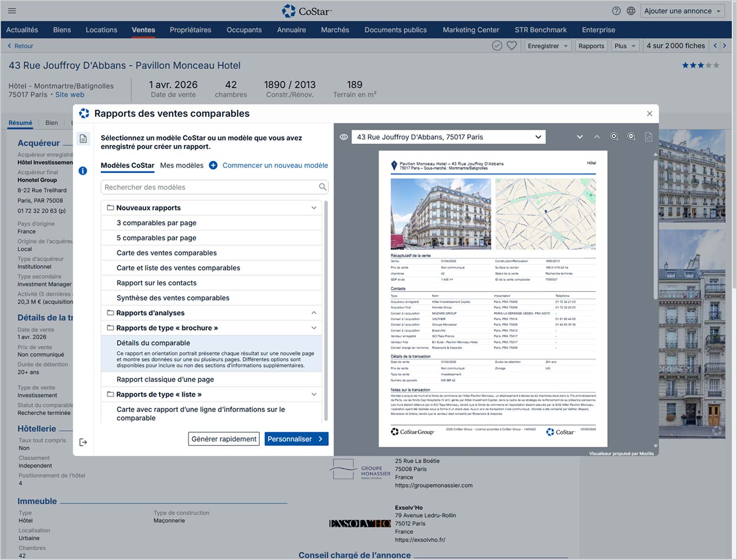
Task: Click the Nouveaux rapports folder icon
Action: [x=111, y=208]
